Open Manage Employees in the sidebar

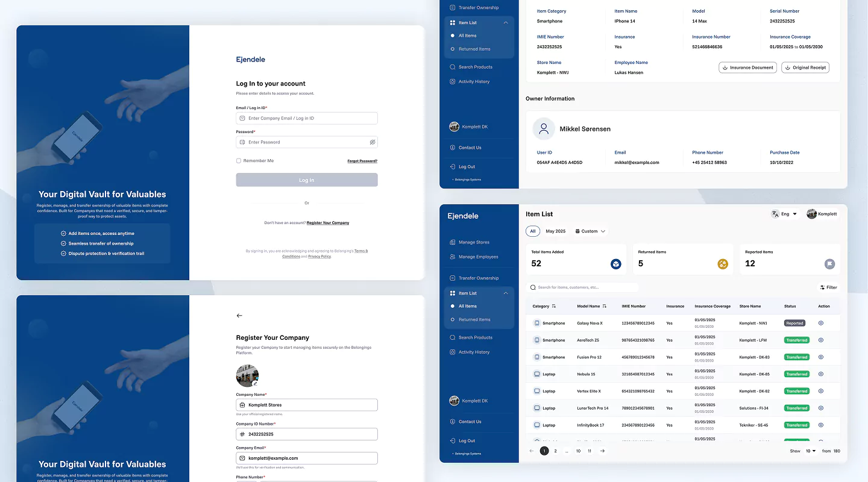click(x=477, y=257)
